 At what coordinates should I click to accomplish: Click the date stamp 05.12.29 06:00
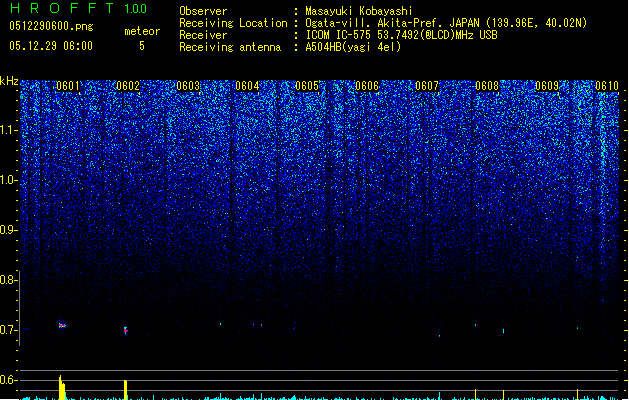(51, 46)
